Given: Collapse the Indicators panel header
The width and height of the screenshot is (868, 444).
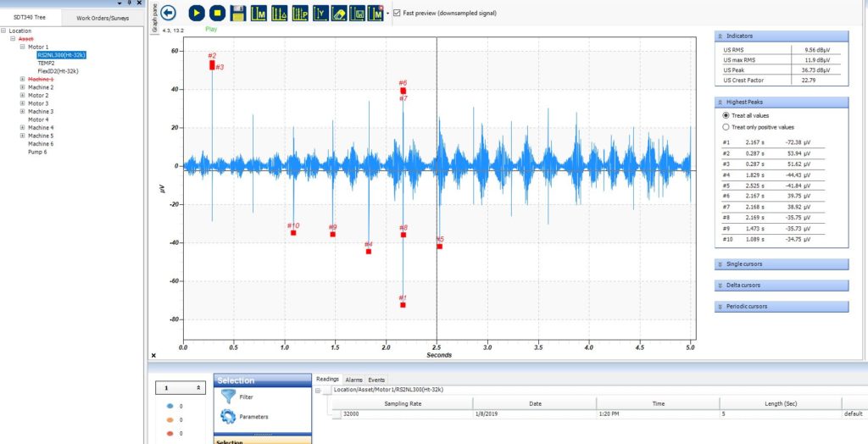Looking at the screenshot, I should click(781, 36).
